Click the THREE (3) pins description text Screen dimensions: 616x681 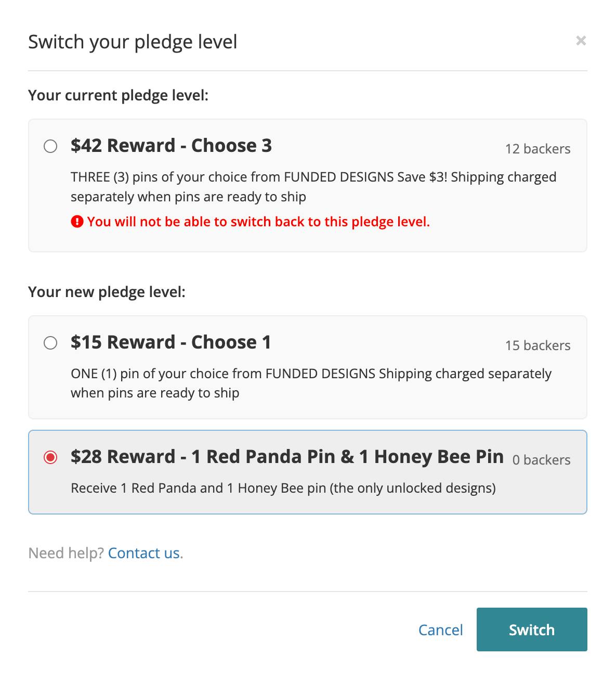pyautogui.click(x=313, y=187)
